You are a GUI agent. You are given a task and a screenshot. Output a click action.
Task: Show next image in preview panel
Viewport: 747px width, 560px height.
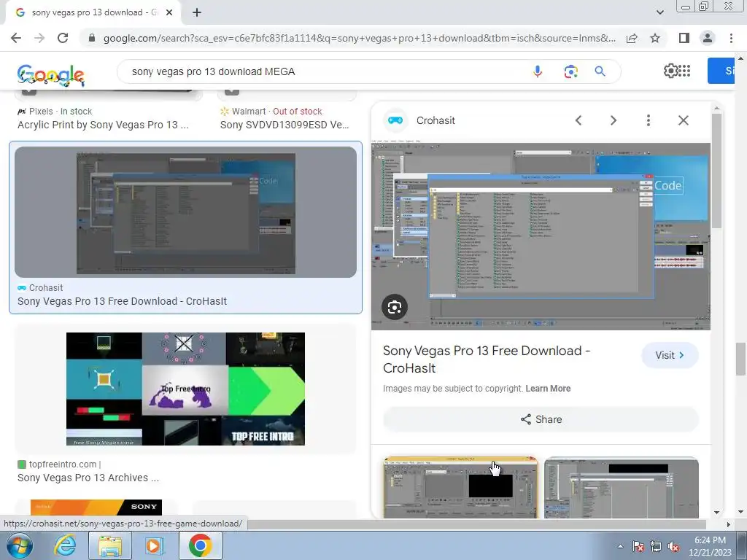[613, 120]
